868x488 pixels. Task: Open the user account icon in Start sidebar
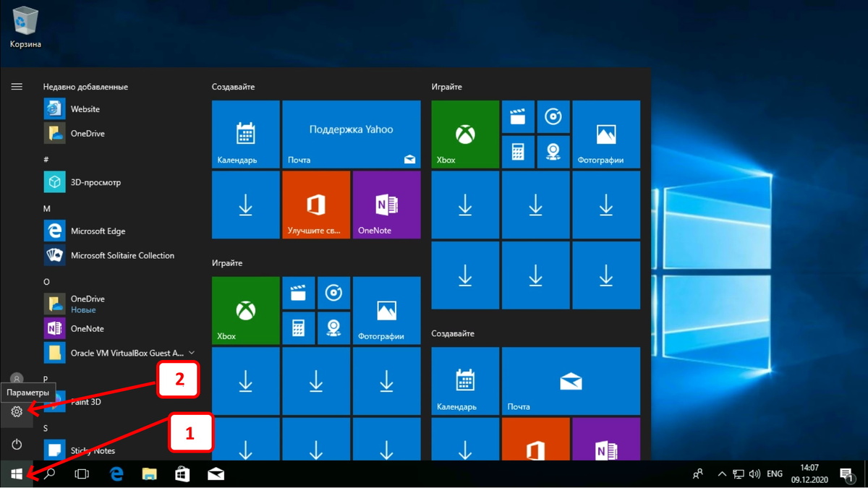(x=17, y=379)
